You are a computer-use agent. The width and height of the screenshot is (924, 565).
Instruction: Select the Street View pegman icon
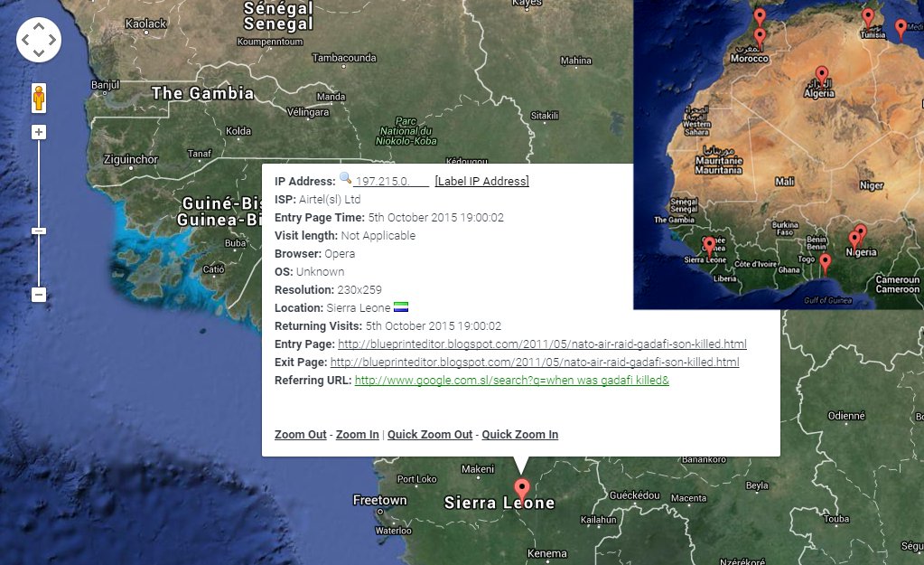click(39, 98)
